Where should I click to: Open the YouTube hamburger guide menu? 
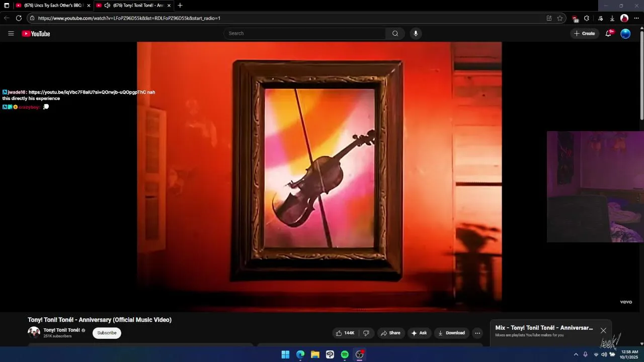[11, 34]
